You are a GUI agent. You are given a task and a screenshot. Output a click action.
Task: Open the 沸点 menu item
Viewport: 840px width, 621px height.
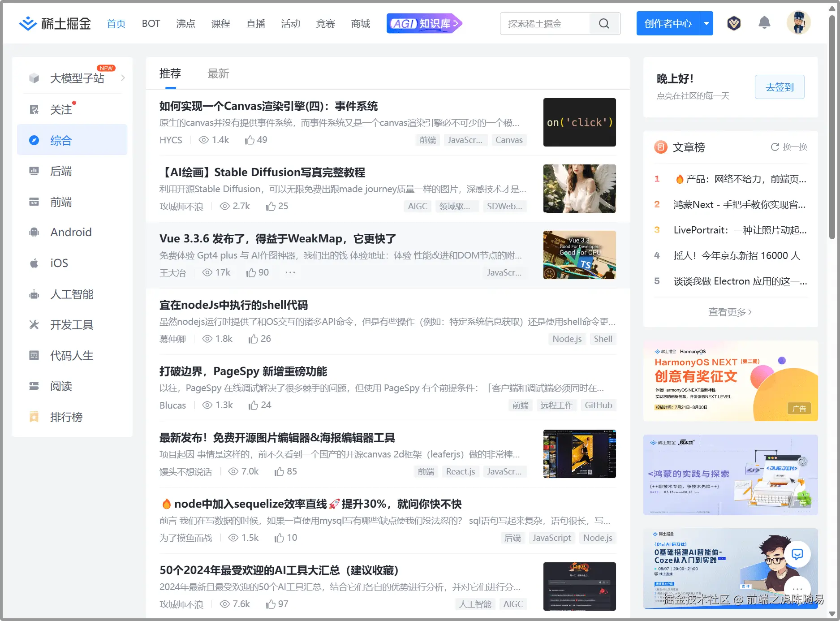(185, 24)
